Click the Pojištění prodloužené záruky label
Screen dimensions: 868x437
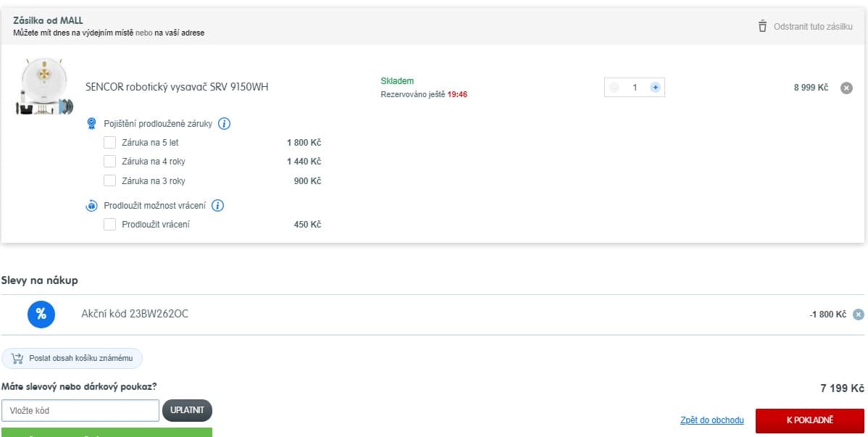pos(158,124)
